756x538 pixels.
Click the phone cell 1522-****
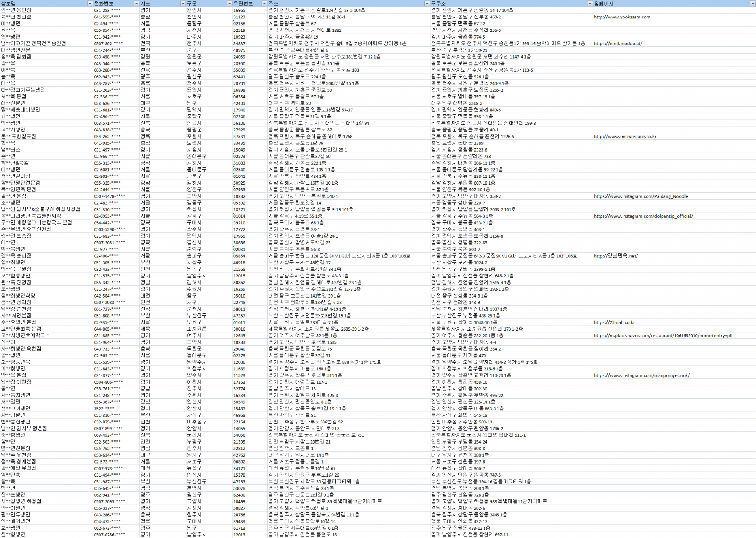(104, 409)
